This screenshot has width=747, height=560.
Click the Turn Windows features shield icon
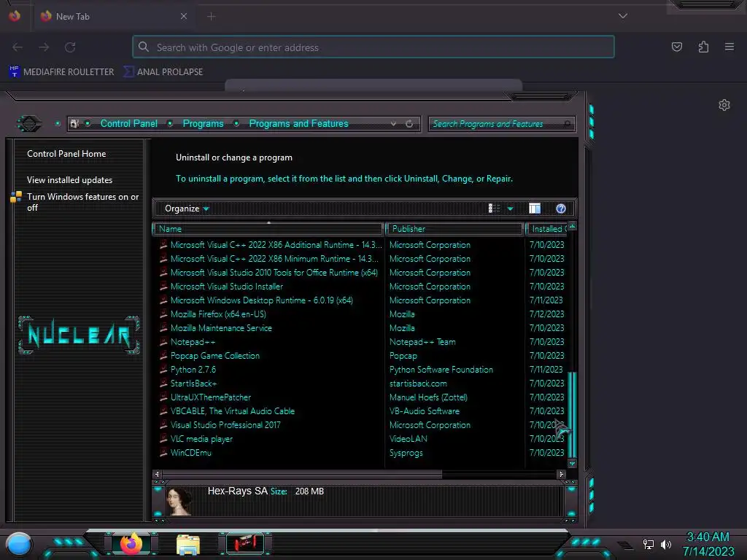coord(16,197)
